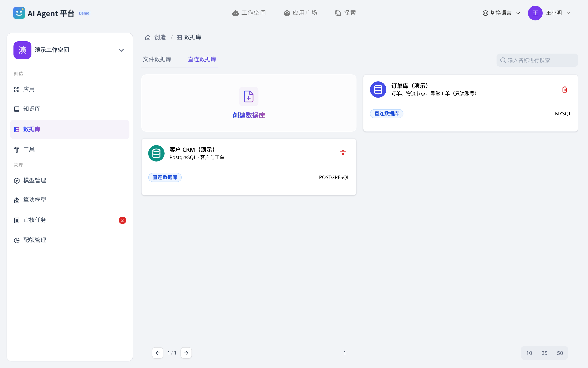Click the 数据库 breadcrumb item

[189, 37]
